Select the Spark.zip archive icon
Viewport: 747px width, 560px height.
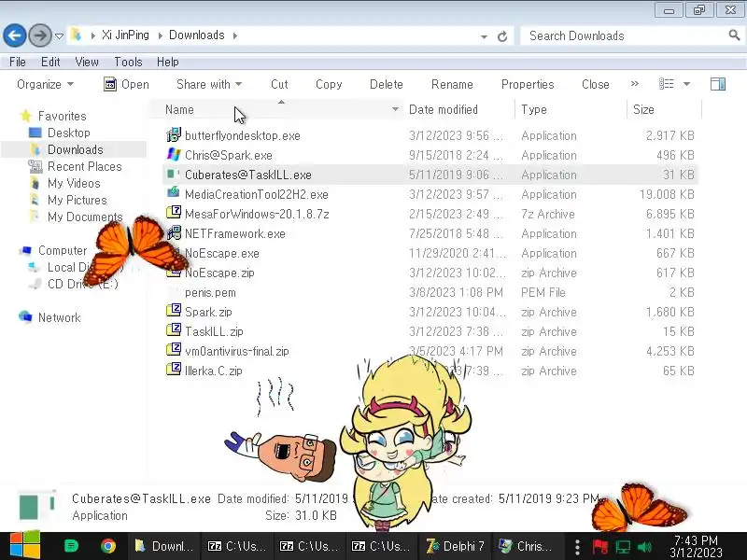(174, 312)
